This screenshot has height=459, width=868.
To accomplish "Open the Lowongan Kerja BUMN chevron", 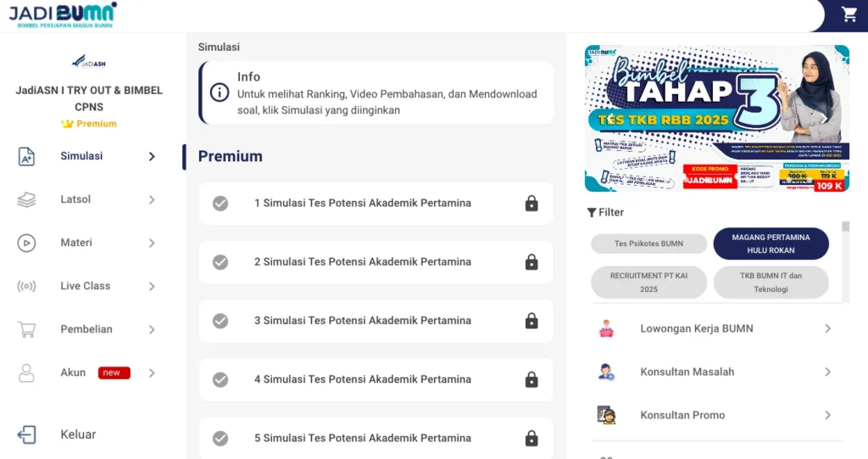I will click(x=827, y=328).
